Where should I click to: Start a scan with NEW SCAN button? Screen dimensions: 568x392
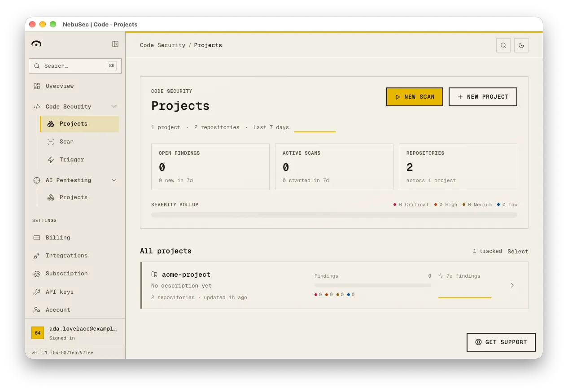415,97
